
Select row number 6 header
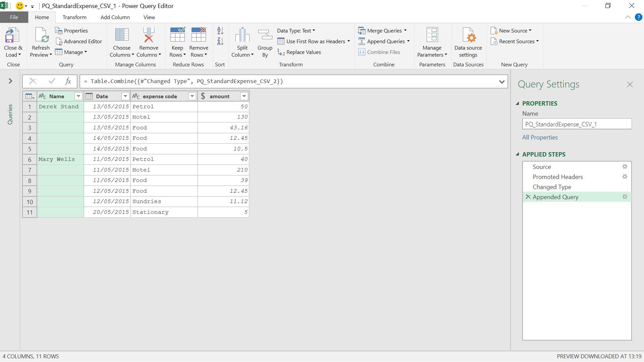(x=30, y=159)
